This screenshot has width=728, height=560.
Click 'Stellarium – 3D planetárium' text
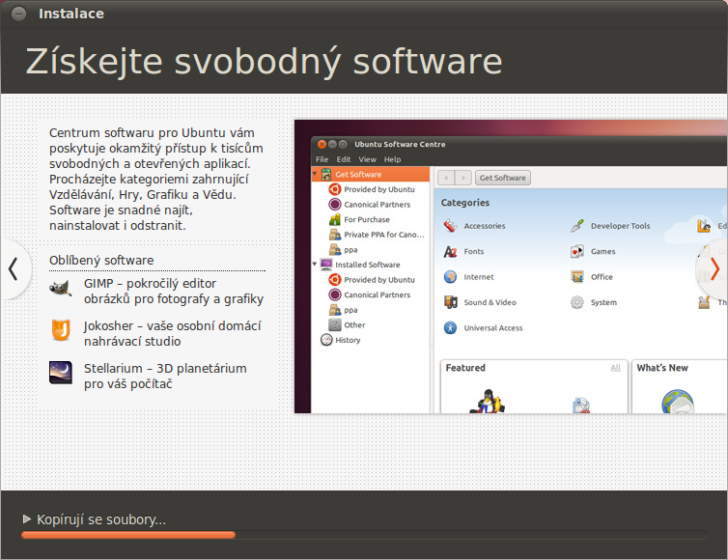165,368
